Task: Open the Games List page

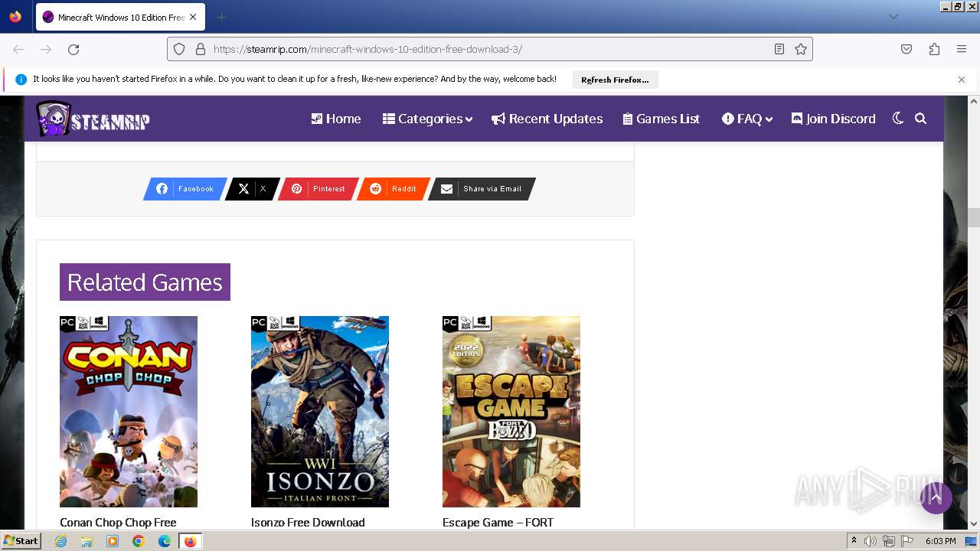Action: 661,119
